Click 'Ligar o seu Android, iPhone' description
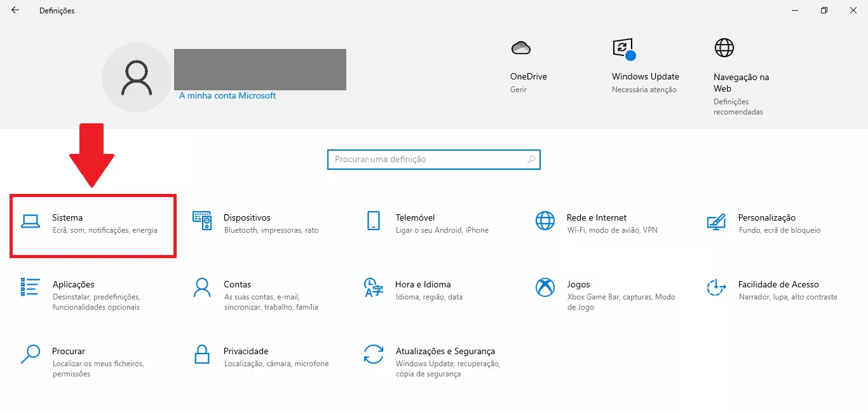The height and width of the screenshot is (412, 868). pos(442,230)
